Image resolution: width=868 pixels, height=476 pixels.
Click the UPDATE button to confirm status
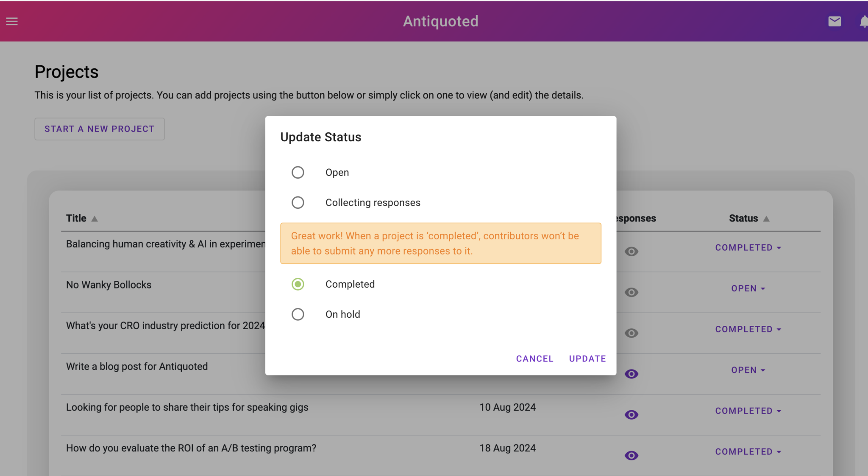click(587, 358)
